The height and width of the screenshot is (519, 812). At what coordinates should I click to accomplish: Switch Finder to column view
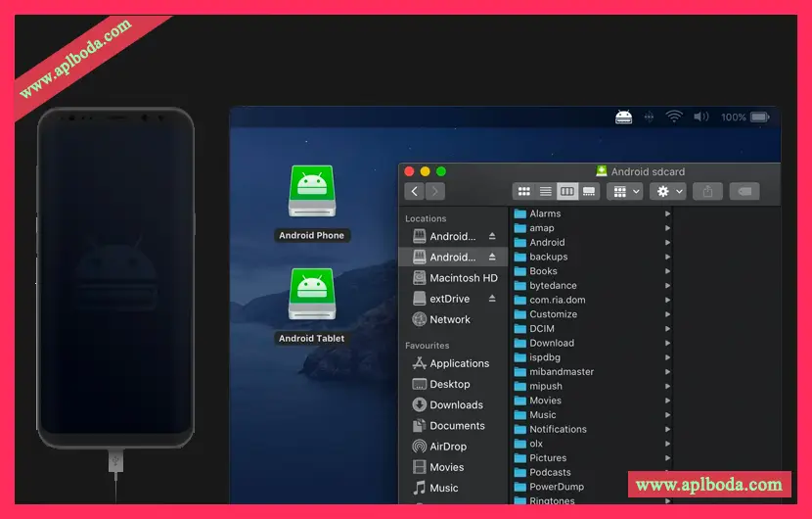(567, 191)
